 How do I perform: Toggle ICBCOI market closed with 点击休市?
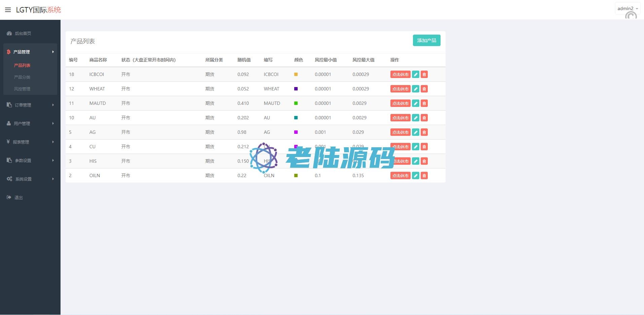[400, 75]
